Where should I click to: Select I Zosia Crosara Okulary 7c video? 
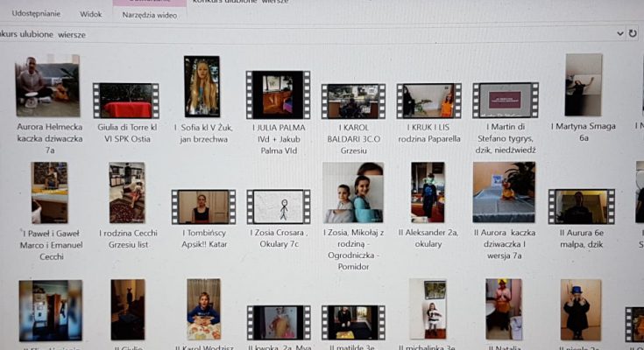[279, 206]
